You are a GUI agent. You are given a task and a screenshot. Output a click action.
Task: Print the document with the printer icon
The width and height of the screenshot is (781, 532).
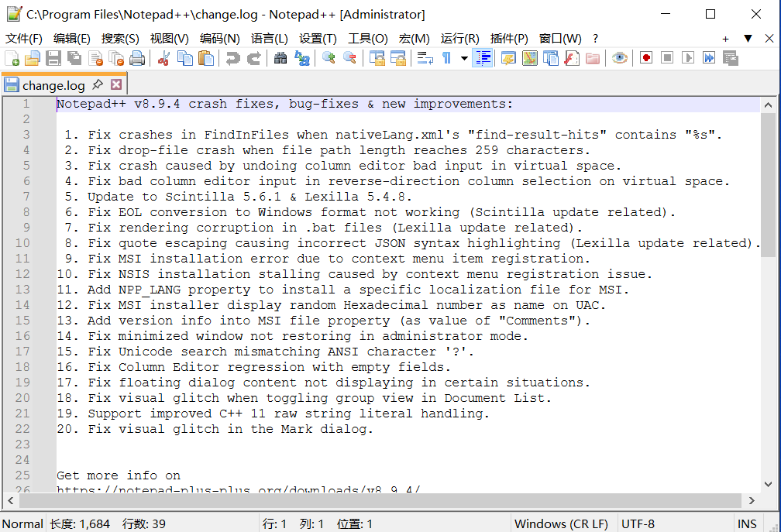(137, 58)
